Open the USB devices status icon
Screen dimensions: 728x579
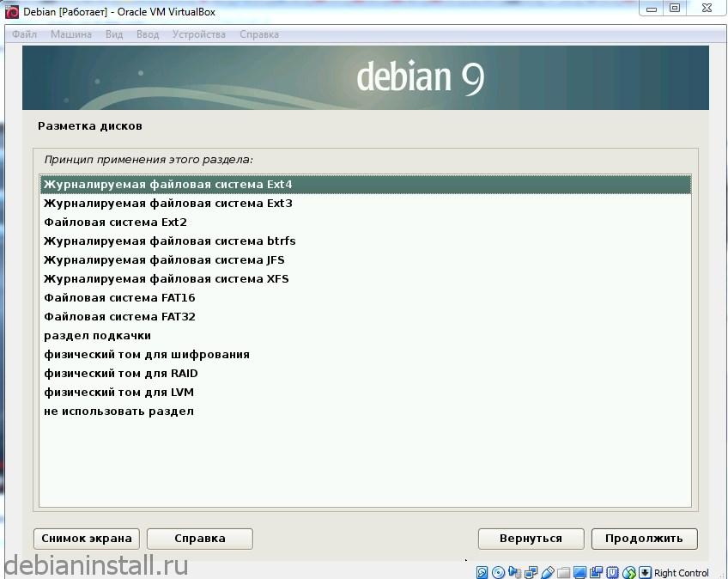click(548, 571)
